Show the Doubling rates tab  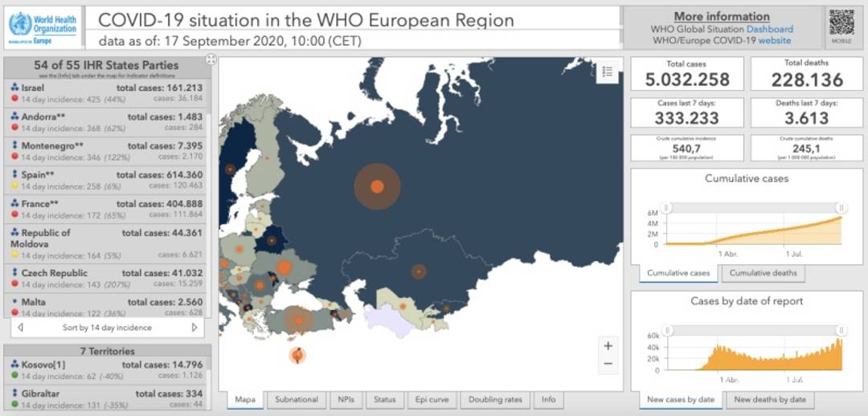click(495, 399)
